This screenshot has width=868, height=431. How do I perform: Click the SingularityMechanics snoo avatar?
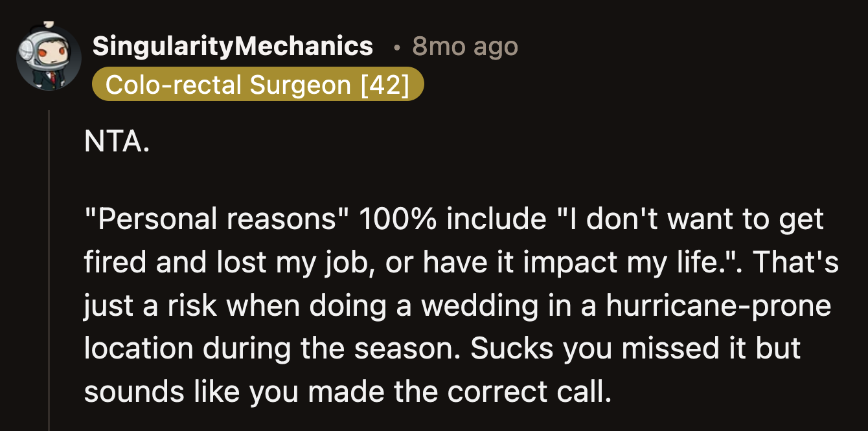[48, 59]
